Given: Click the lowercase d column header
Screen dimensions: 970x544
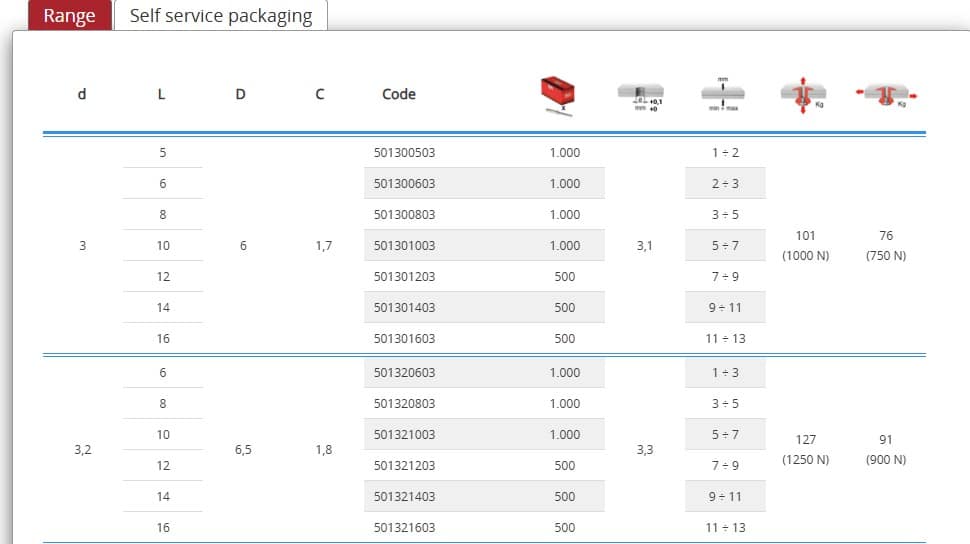Looking at the screenshot, I should (82, 94).
